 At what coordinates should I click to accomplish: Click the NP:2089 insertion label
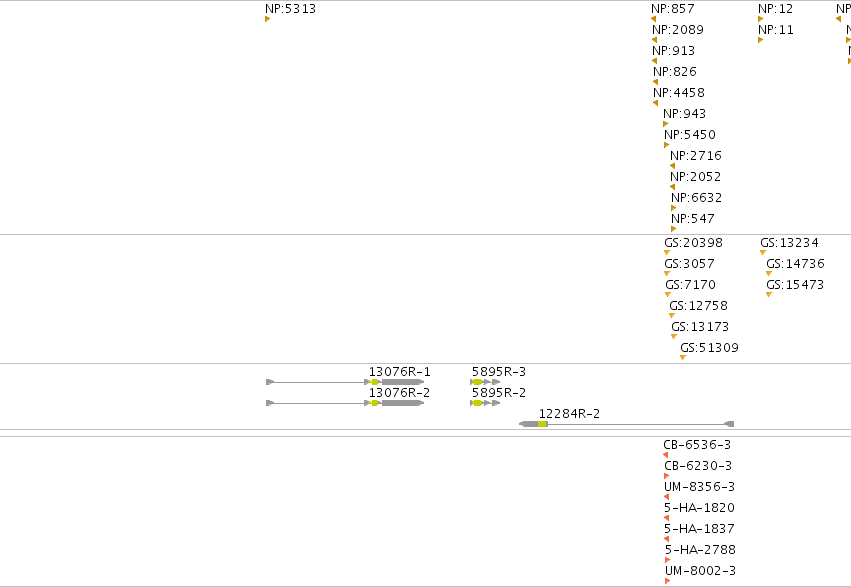point(678,30)
